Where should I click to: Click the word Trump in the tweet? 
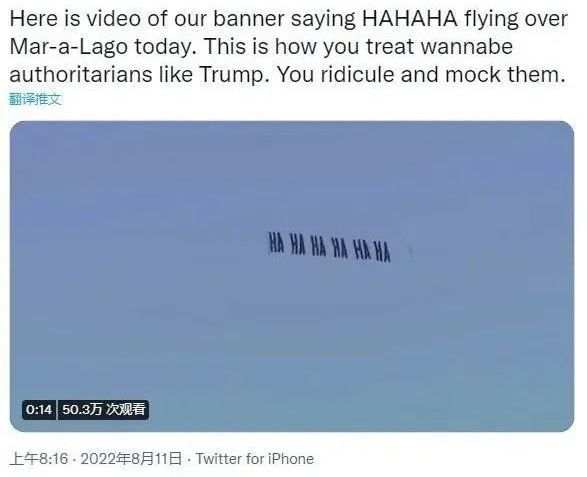point(231,75)
